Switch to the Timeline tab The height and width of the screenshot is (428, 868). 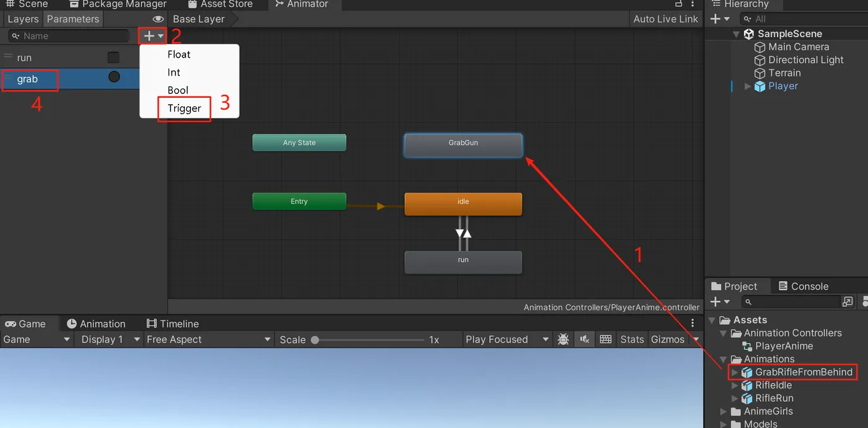[x=173, y=324]
